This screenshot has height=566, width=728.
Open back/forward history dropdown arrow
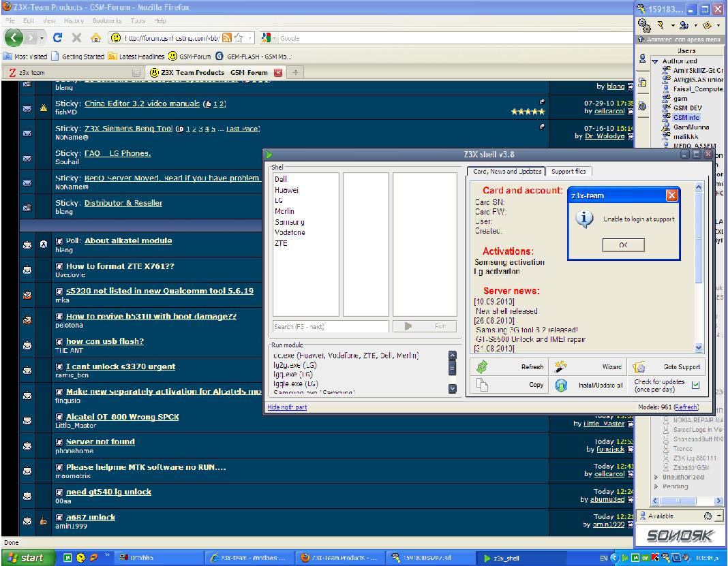(x=42, y=37)
